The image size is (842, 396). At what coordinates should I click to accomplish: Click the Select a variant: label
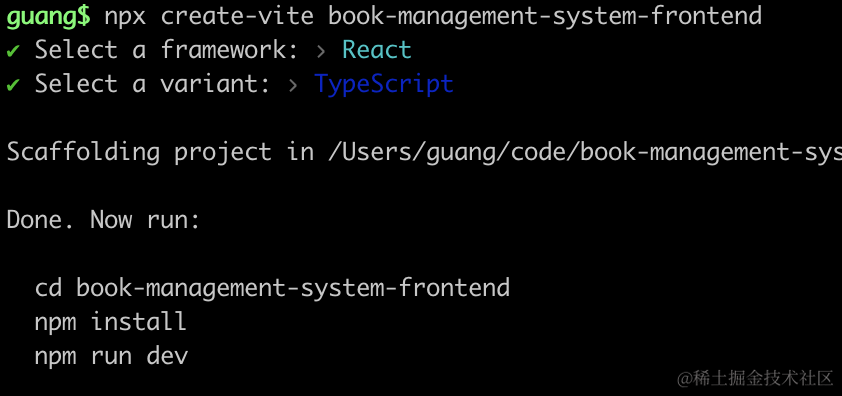click(153, 84)
